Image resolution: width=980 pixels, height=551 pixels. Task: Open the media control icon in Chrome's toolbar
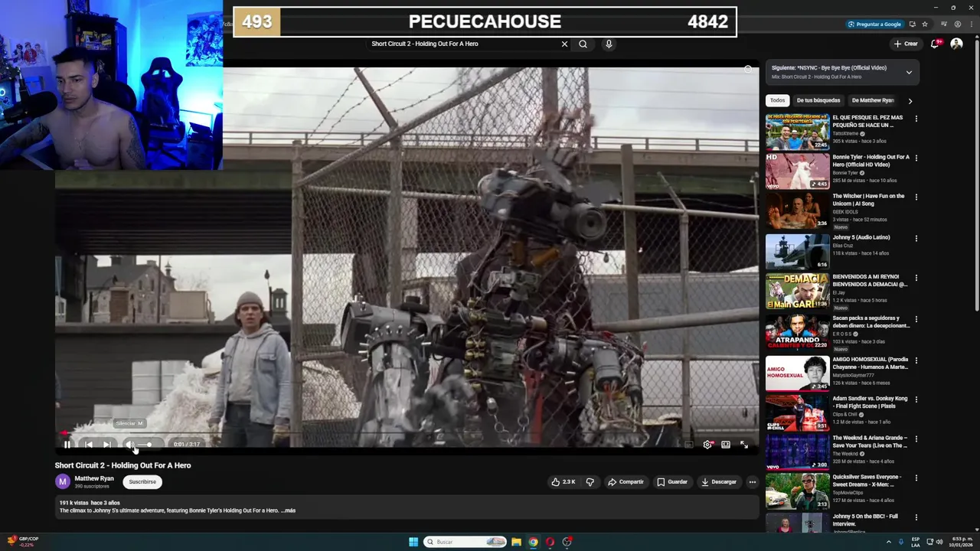946,24
